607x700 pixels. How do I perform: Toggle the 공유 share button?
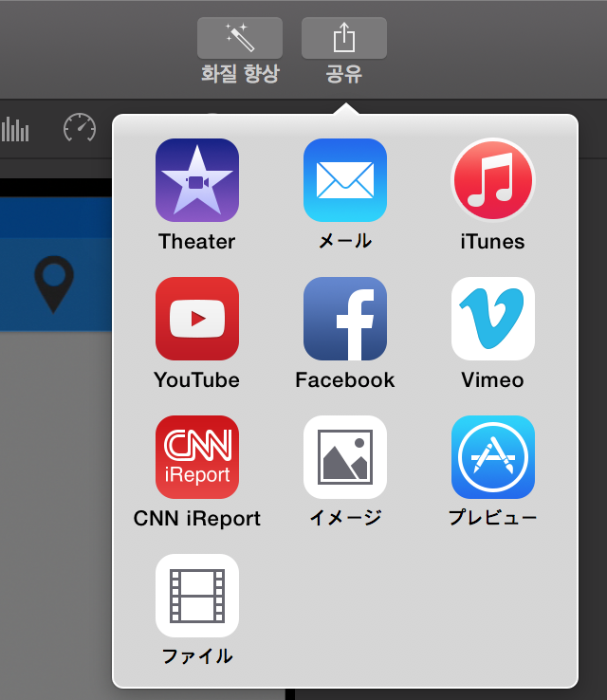pyautogui.click(x=344, y=38)
